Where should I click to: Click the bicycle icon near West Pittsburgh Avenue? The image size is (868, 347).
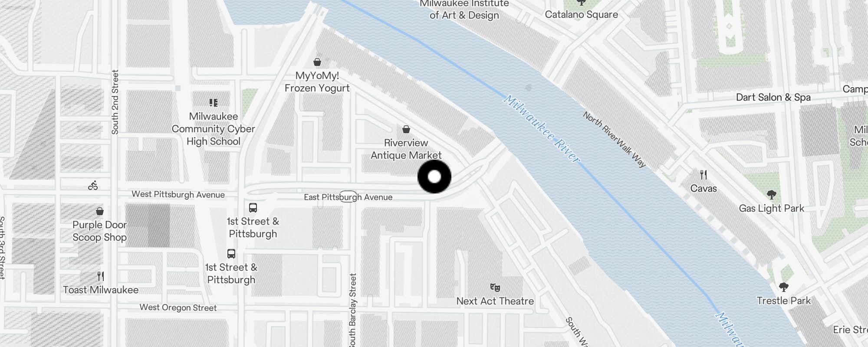click(x=93, y=186)
